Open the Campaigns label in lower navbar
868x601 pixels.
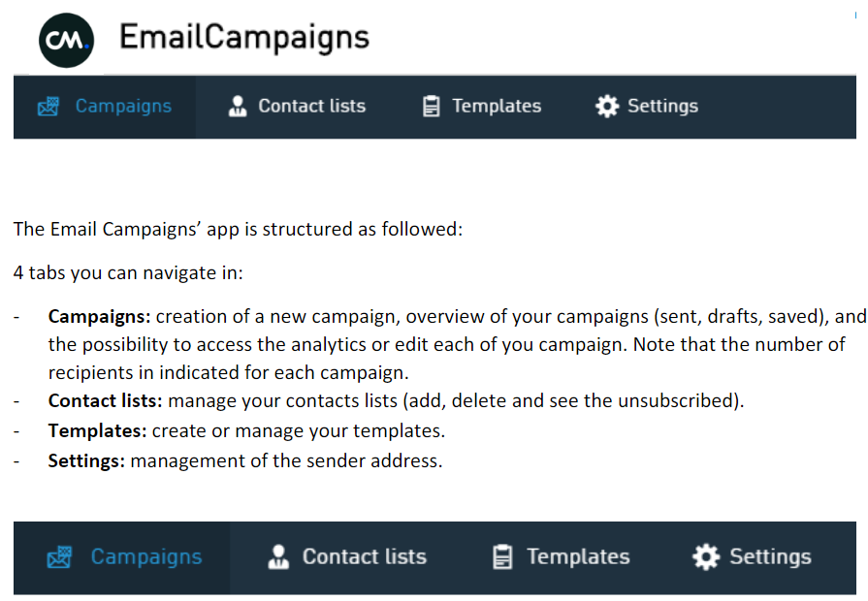[x=146, y=557]
